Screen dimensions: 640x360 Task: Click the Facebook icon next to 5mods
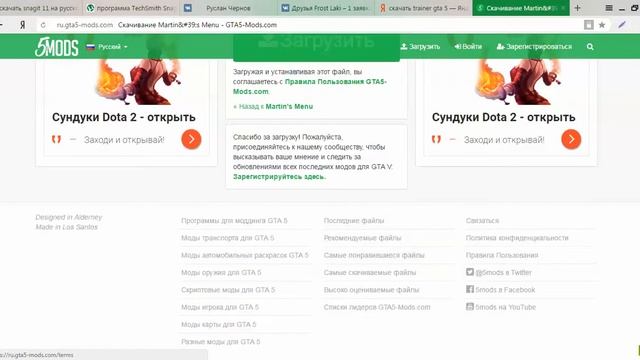click(x=470, y=289)
